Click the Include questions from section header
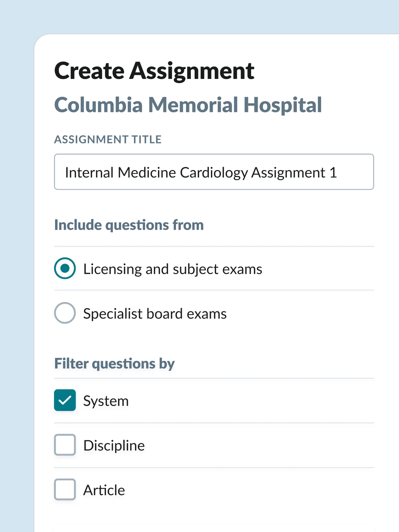Screen dimensions: 399x532 (128, 225)
